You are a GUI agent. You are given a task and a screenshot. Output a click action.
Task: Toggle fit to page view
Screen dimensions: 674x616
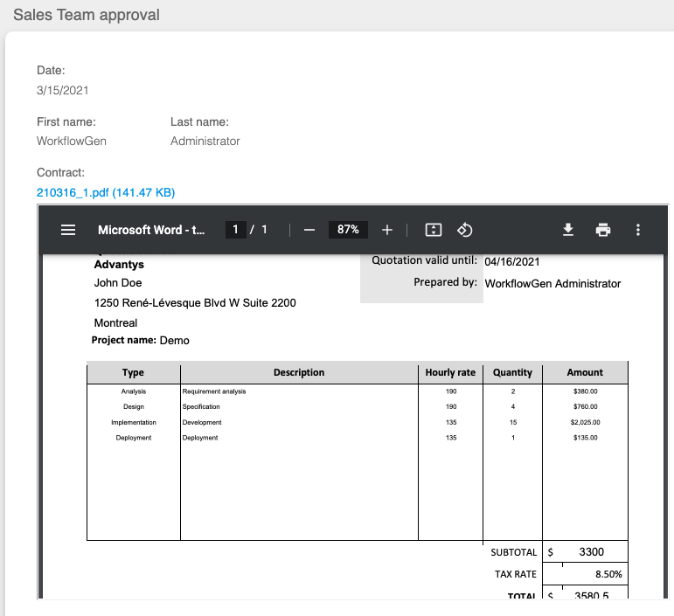pyautogui.click(x=433, y=230)
